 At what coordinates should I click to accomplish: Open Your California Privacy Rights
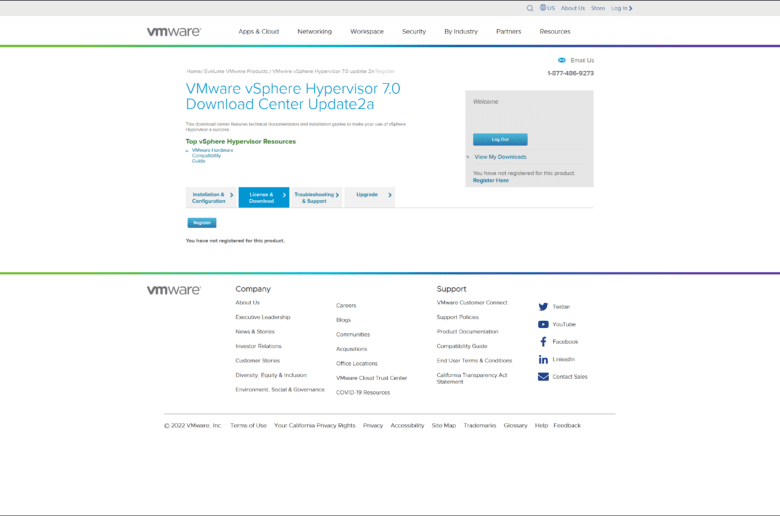(x=314, y=425)
